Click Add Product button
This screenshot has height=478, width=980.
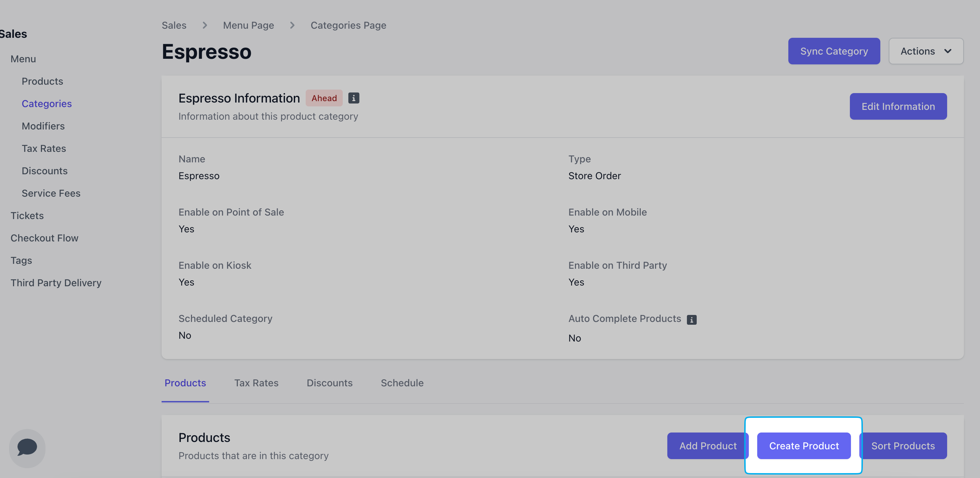708,446
